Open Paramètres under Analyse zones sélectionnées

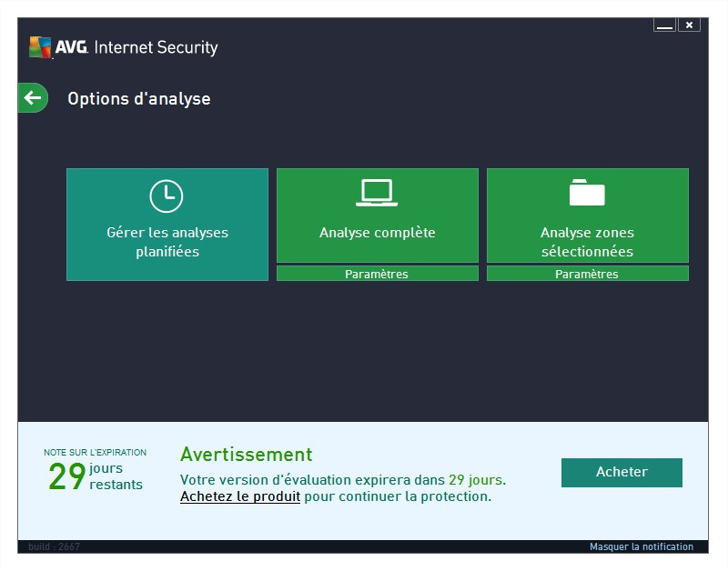pyautogui.click(x=587, y=274)
